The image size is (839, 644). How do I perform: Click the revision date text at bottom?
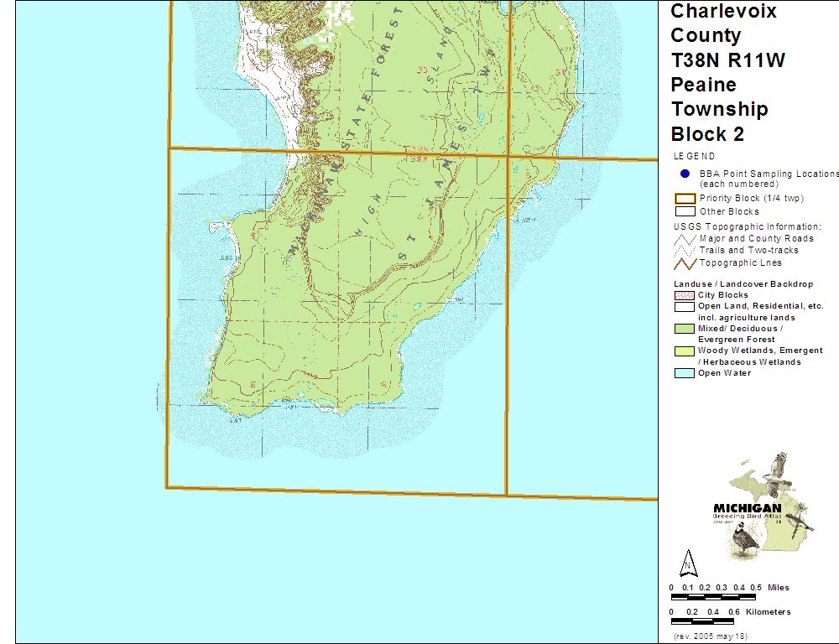[x=710, y=636]
